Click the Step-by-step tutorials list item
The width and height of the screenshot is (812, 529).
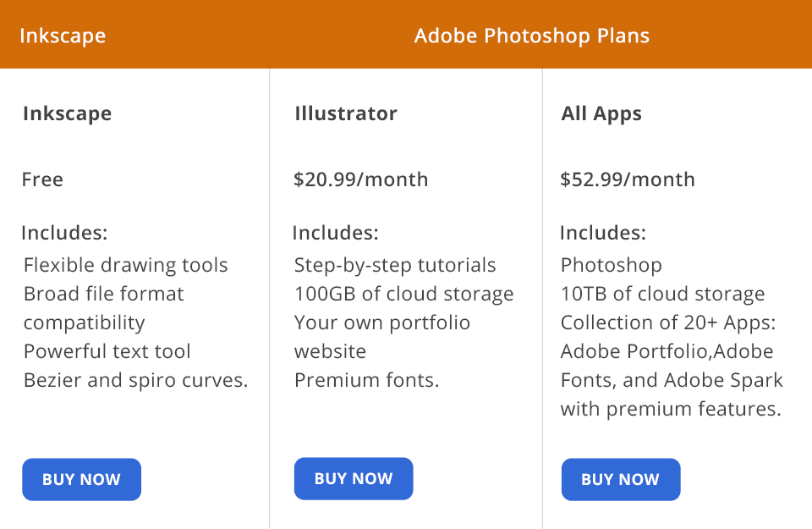pyautogui.click(x=394, y=265)
